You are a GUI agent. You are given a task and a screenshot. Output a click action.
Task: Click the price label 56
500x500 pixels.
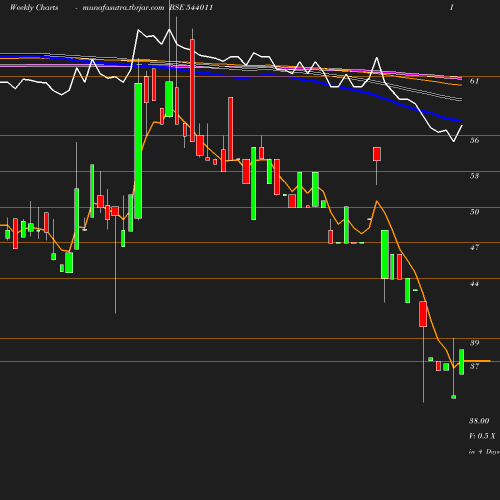[x=474, y=140]
